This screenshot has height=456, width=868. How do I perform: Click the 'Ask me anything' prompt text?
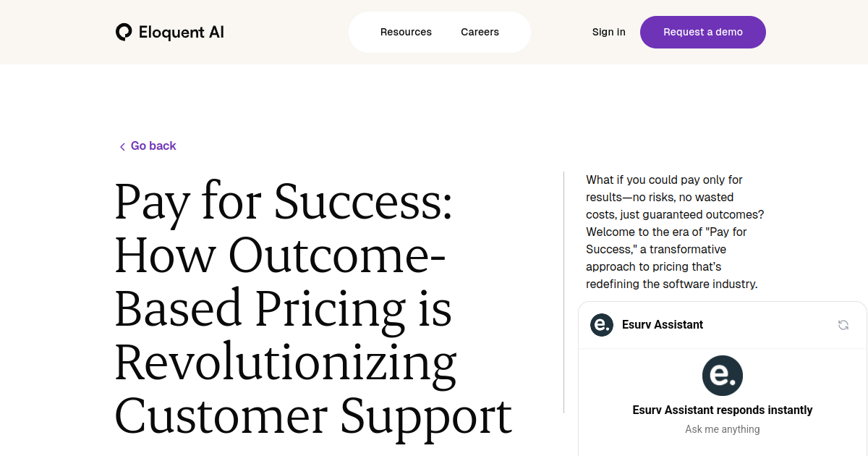point(723,429)
